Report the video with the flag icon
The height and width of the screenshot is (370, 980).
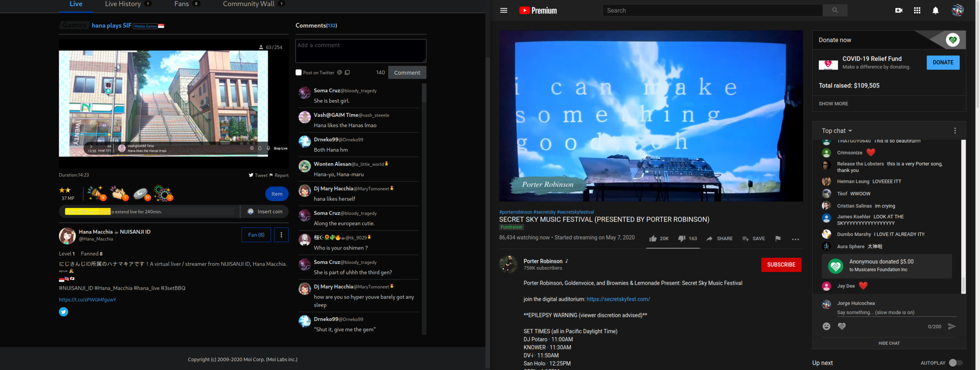(778, 239)
